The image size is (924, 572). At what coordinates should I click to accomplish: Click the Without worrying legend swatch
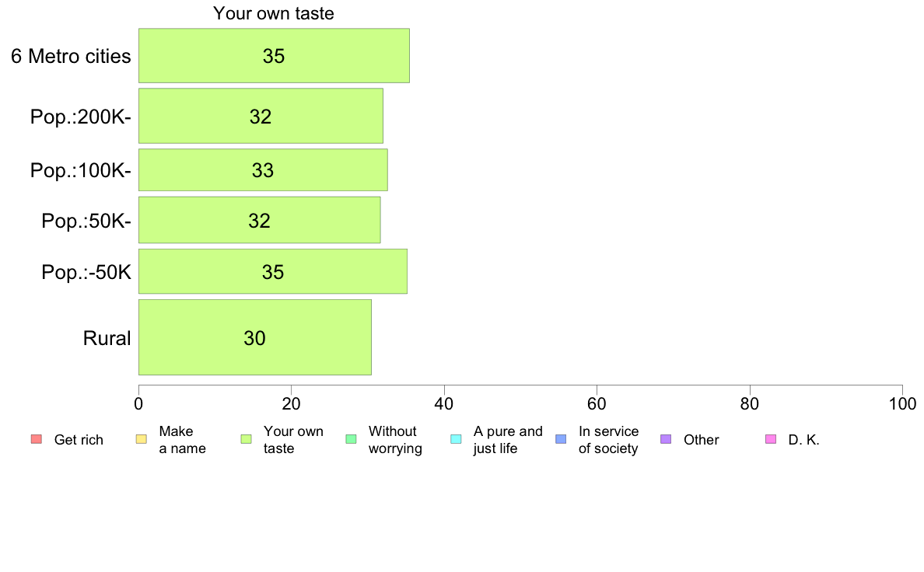pos(352,439)
